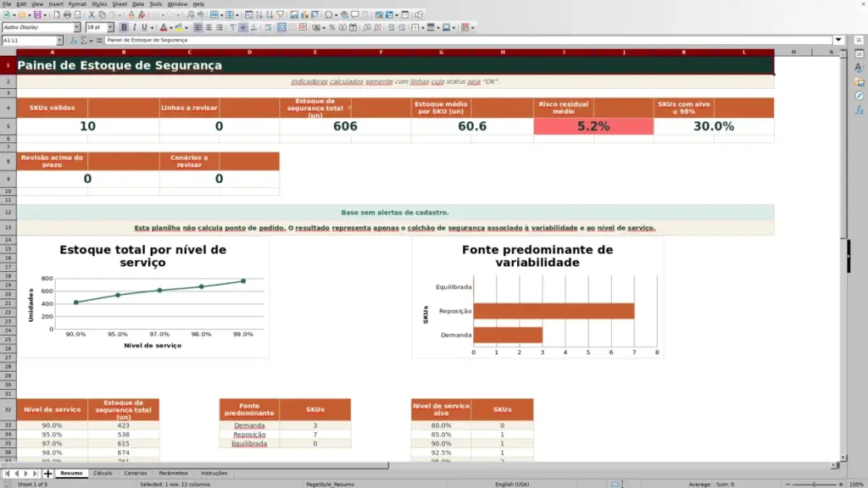Click the Save document icon
This screenshot has height=488, width=868.
[37, 15]
